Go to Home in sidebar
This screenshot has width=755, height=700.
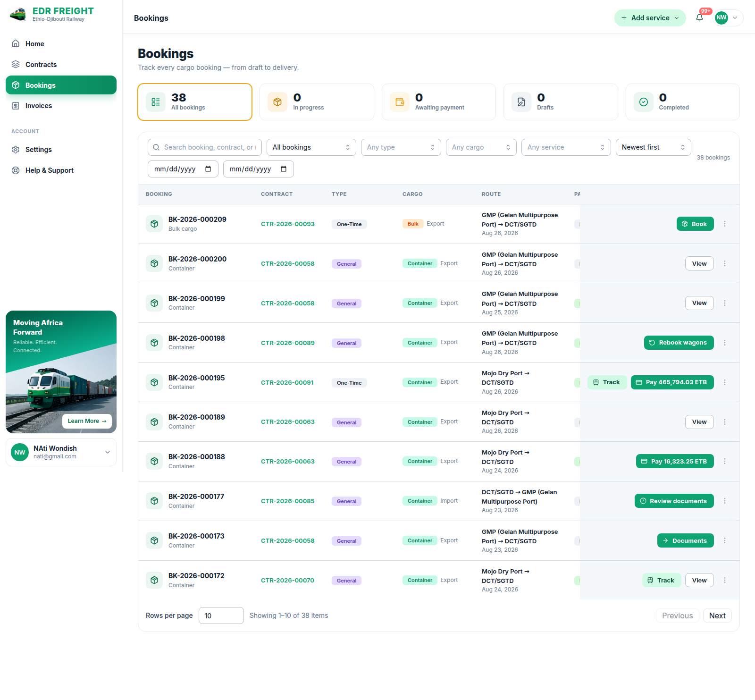tap(61, 44)
